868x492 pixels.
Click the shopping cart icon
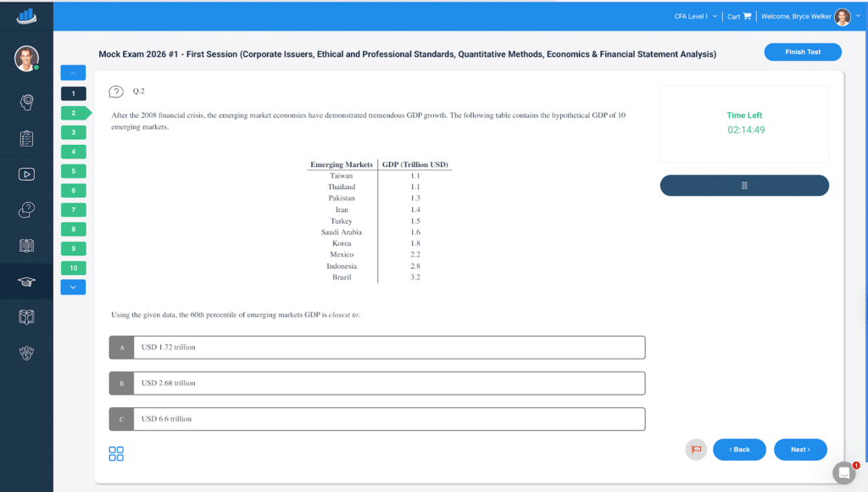click(747, 16)
